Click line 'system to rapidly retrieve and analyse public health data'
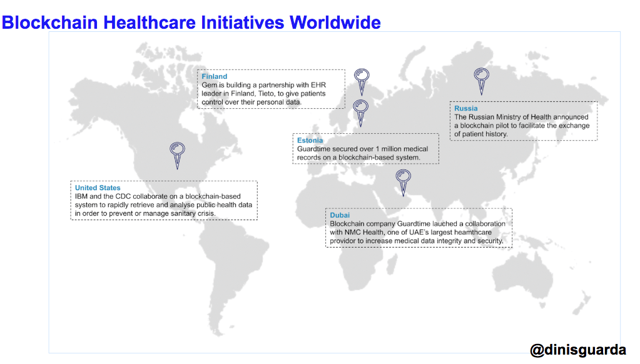This screenshot has height=364, width=640. tap(163, 205)
